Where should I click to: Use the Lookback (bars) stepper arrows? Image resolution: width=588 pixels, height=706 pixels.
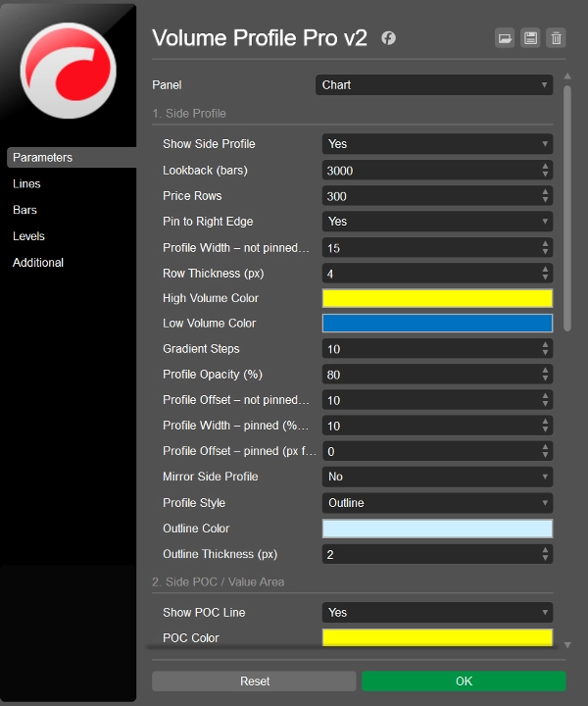pyautogui.click(x=545, y=171)
